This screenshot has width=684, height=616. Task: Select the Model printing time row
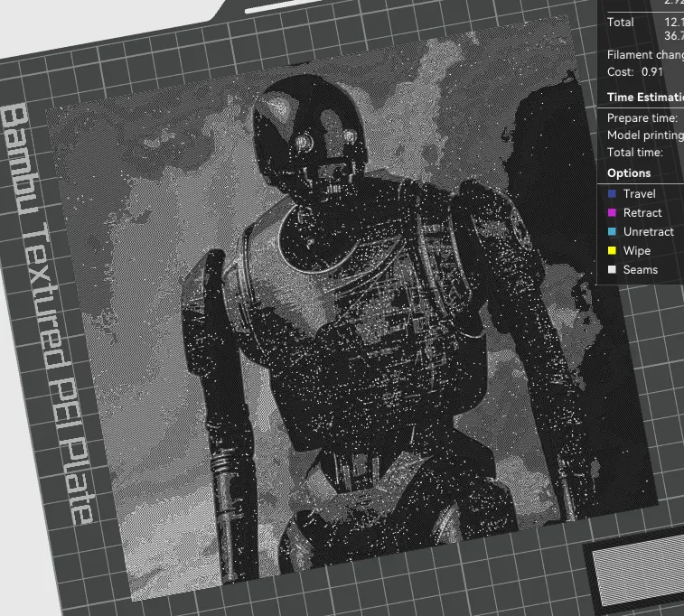(x=646, y=135)
